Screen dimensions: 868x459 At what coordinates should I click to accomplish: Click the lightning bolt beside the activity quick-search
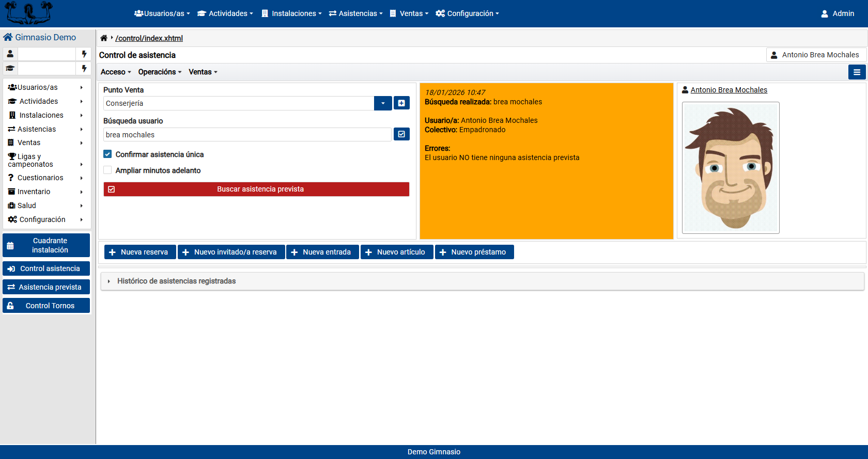tap(84, 68)
